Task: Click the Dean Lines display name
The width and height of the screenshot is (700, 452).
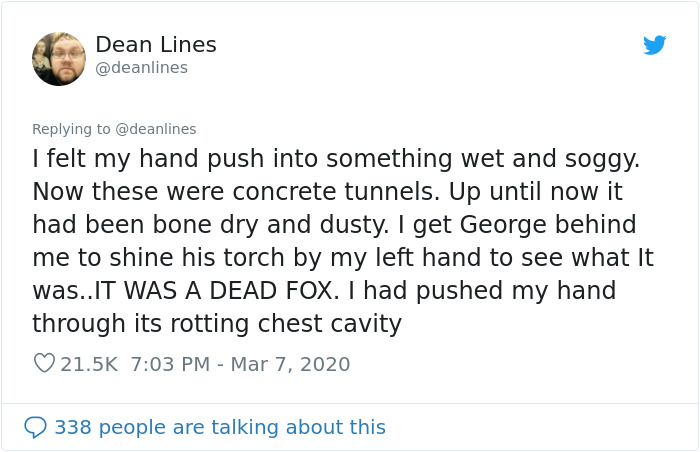Action: (155, 45)
